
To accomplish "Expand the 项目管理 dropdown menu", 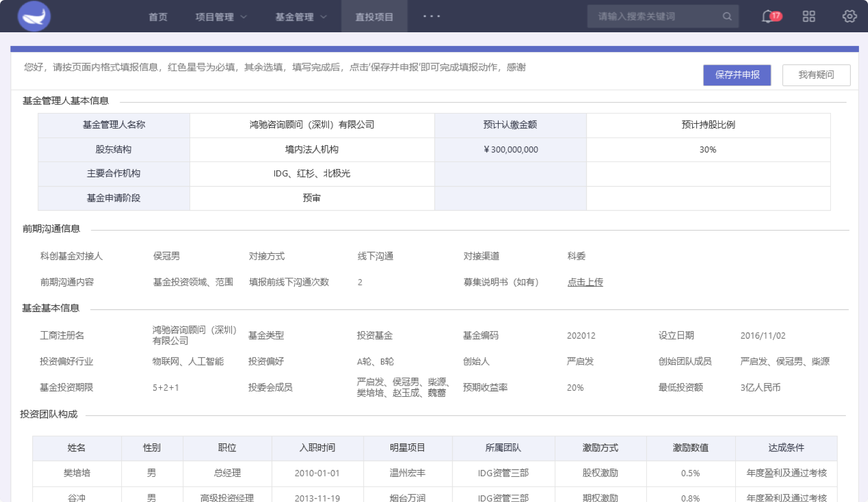I will pos(221,17).
